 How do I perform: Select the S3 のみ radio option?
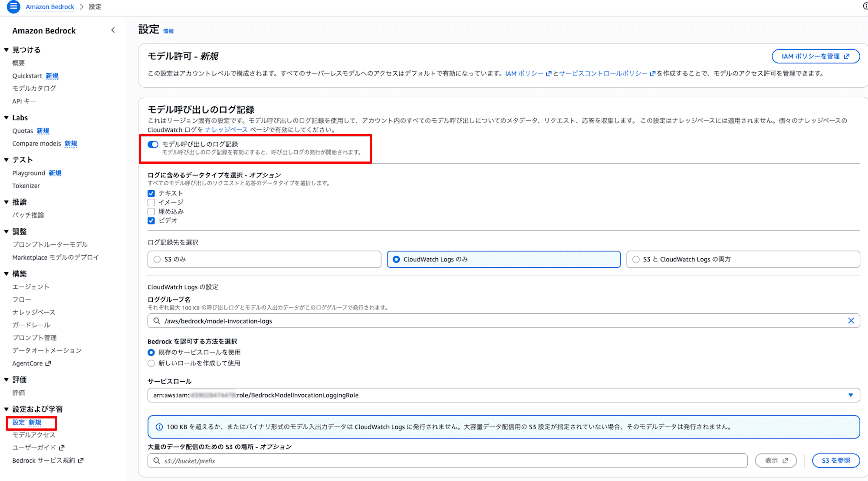pos(157,259)
